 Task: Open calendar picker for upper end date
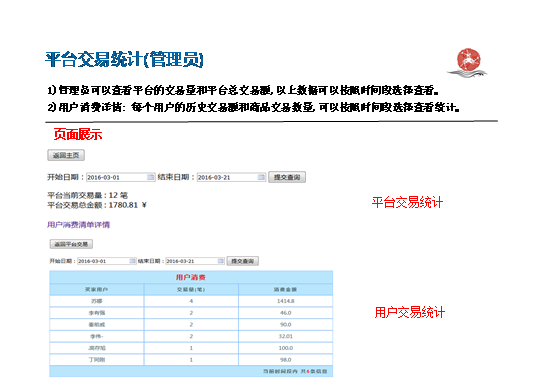[261, 177]
